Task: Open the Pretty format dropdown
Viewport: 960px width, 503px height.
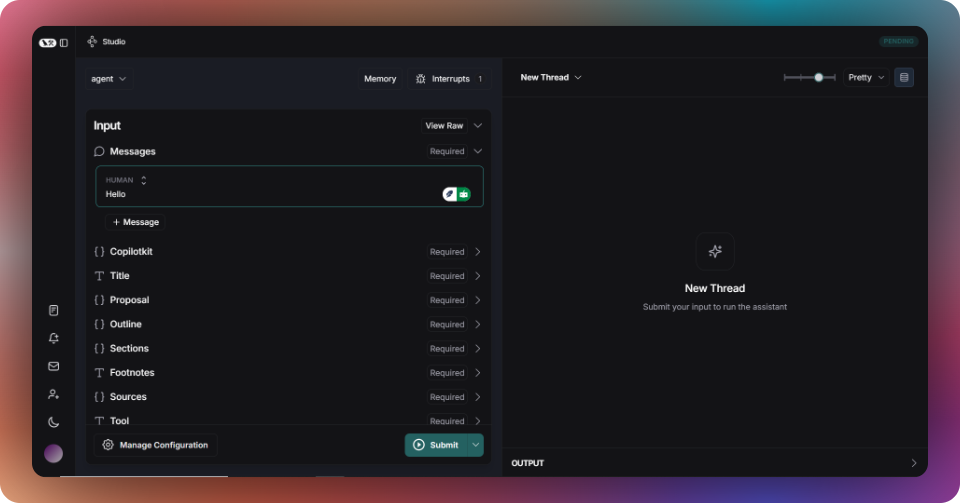Action: pyautogui.click(x=866, y=78)
